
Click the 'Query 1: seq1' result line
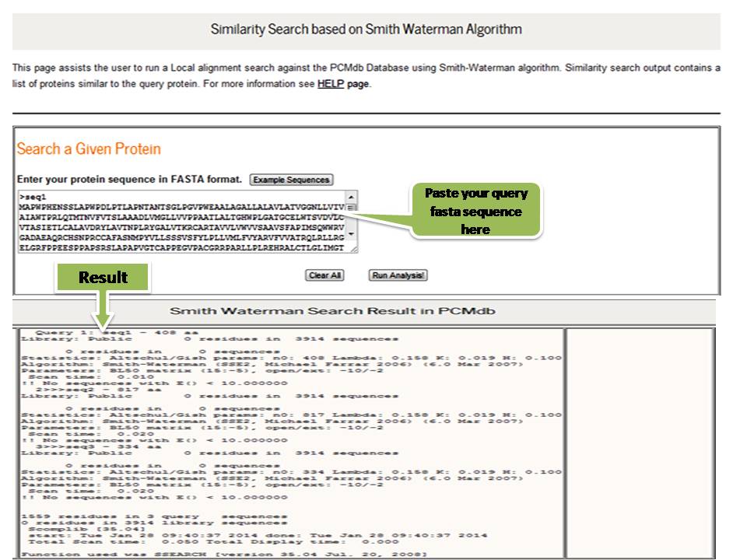(86, 331)
